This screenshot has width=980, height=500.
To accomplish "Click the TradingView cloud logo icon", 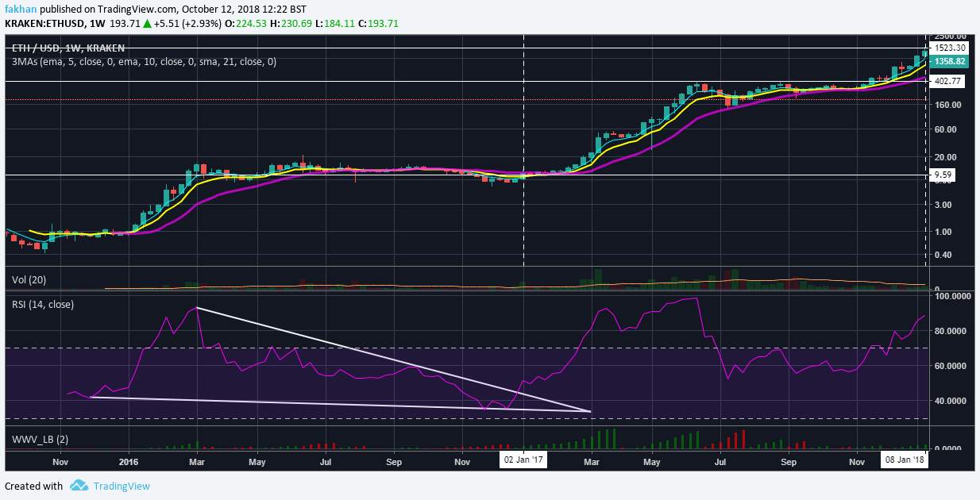I will click(x=78, y=486).
